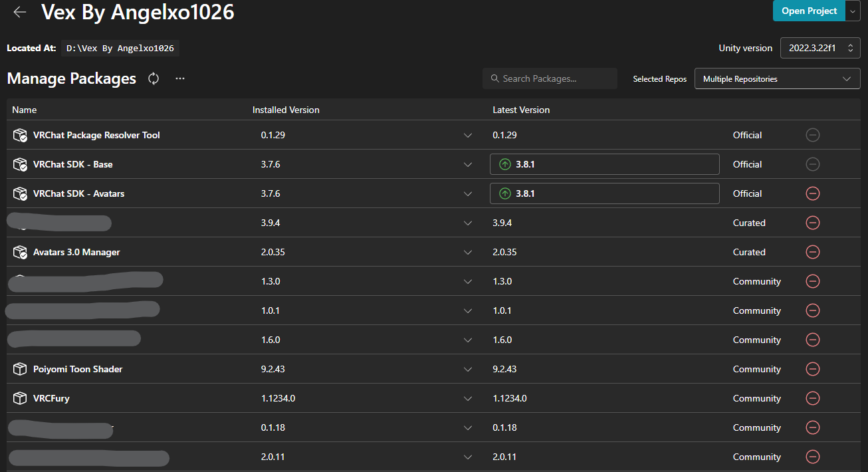
Task: Click the Open Project button
Action: coord(809,11)
